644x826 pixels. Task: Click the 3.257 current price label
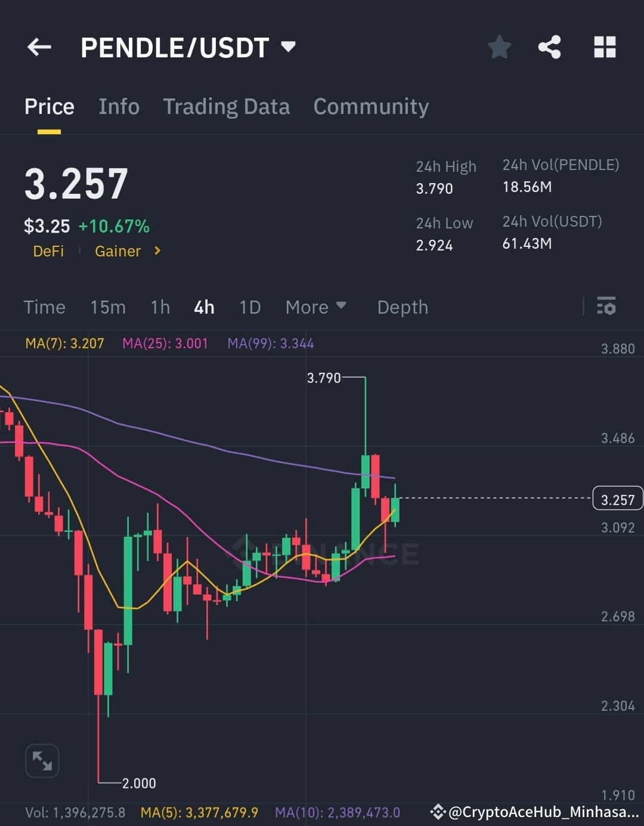(617, 499)
